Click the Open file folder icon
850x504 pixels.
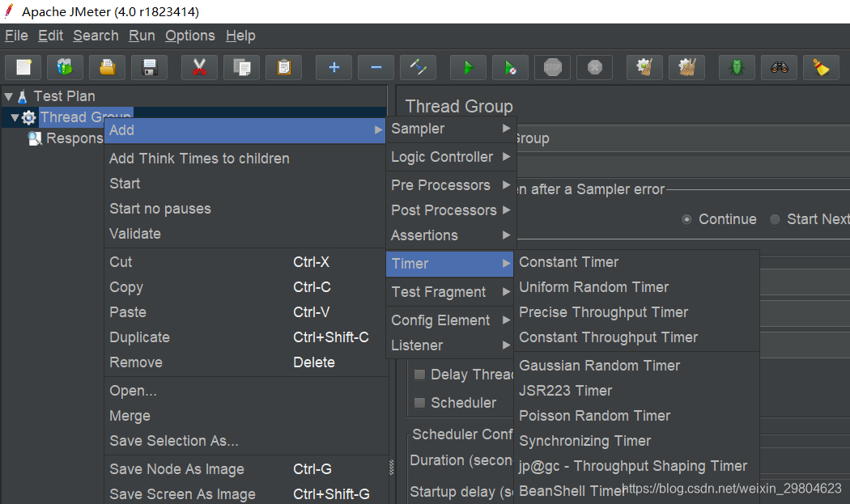108,68
